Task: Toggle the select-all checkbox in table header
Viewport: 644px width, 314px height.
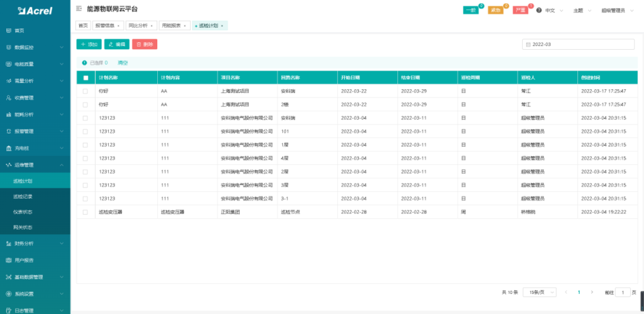Action: point(86,77)
